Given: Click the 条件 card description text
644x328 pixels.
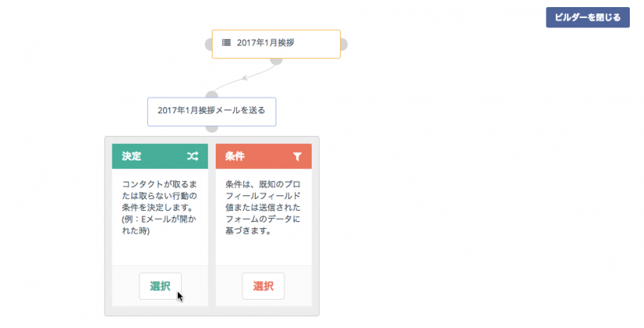Looking at the screenshot, I should pos(263,207).
